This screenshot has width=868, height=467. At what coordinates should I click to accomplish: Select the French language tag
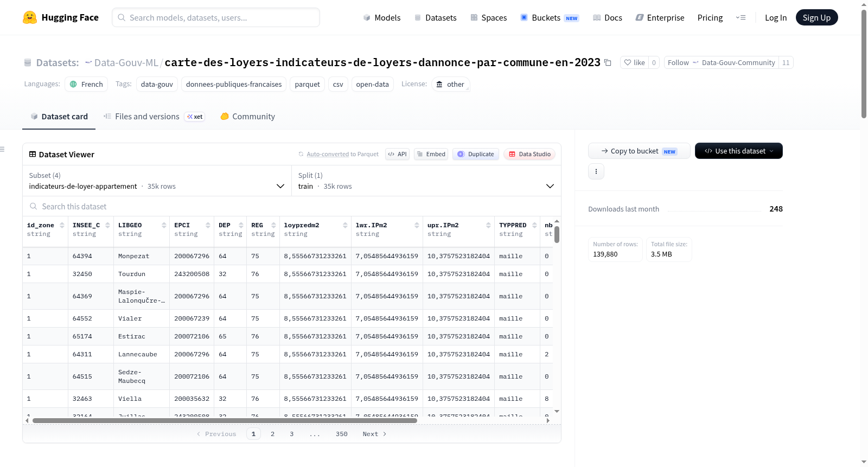pos(86,84)
